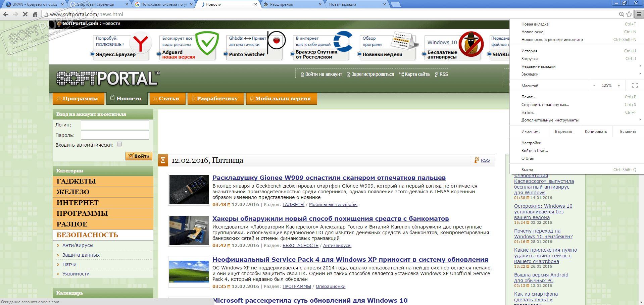Click 'Вставить' in the menu edit row
The image size is (644, 305).
[x=628, y=132]
